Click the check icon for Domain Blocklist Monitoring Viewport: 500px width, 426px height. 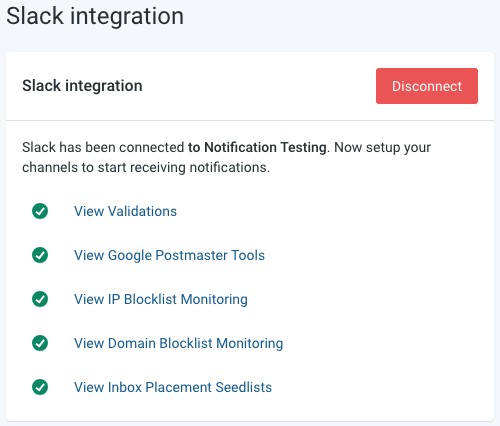[40, 343]
